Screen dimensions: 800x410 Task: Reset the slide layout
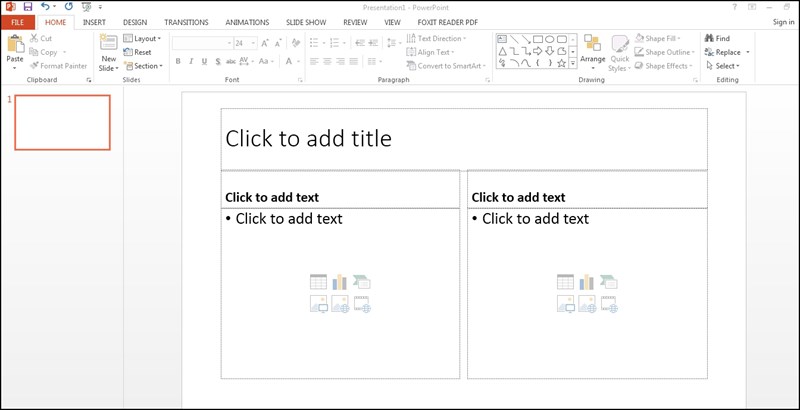[x=137, y=52]
